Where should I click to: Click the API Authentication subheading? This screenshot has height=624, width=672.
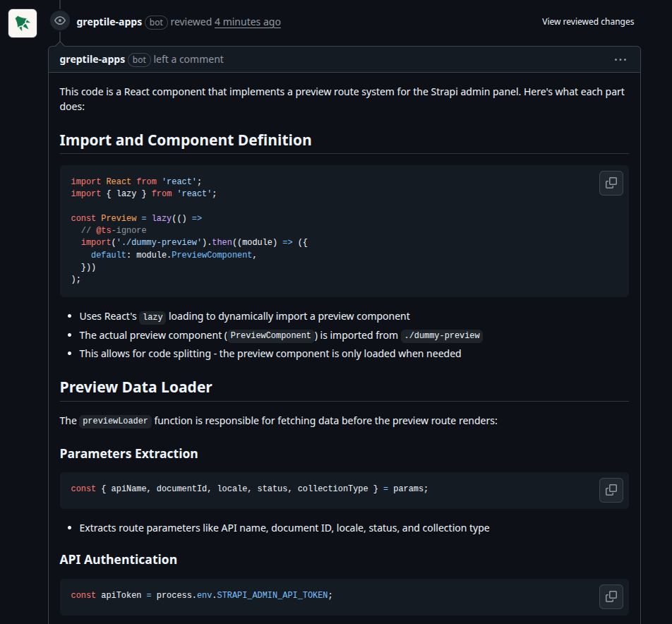[x=118, y=559]
